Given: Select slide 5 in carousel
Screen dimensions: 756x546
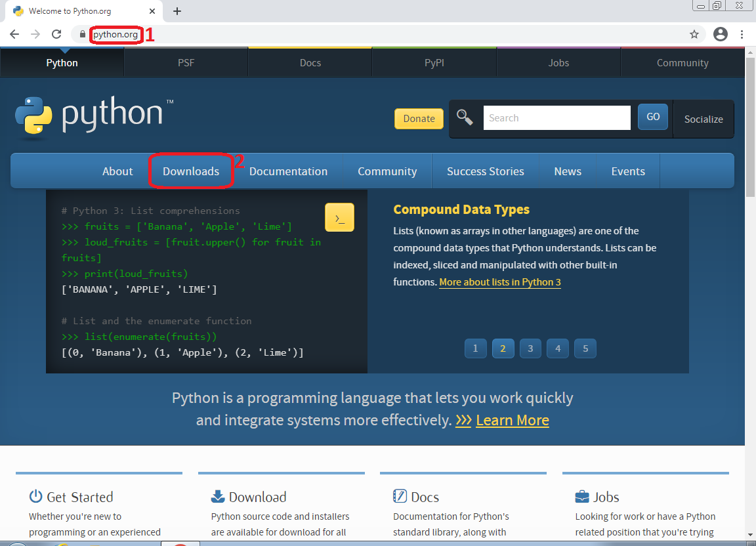Looking at the screenshot, I should (585, 348).
